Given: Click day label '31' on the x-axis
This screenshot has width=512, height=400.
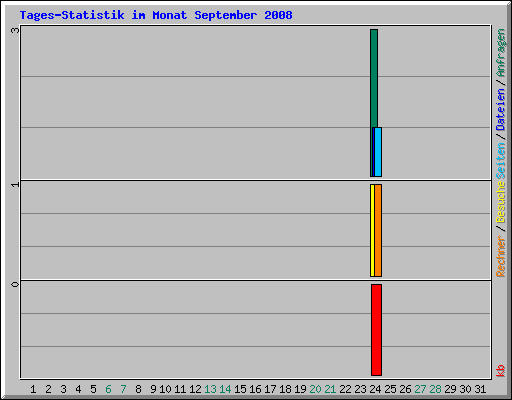Looking at the screenshot, I should point(480,389).
